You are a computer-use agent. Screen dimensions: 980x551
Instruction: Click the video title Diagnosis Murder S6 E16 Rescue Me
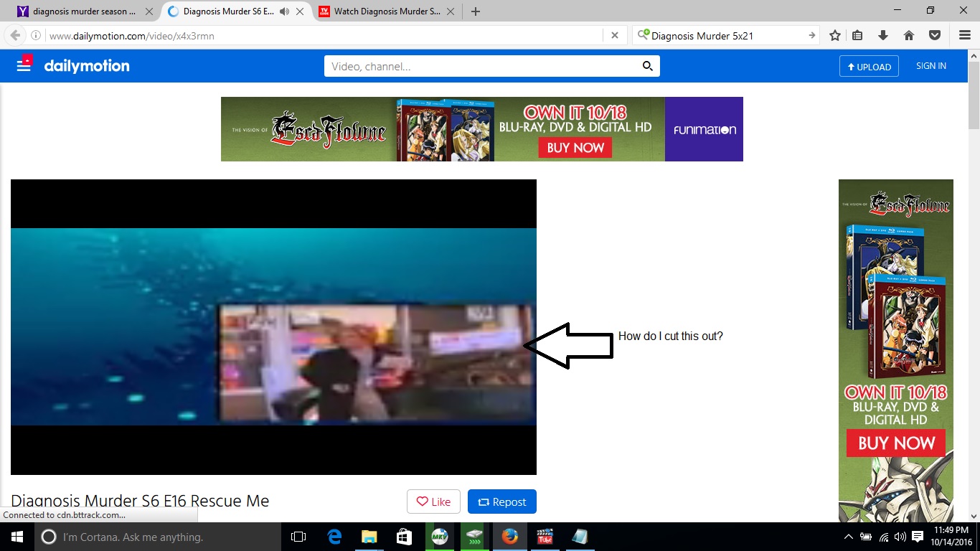tap(140, 501)
